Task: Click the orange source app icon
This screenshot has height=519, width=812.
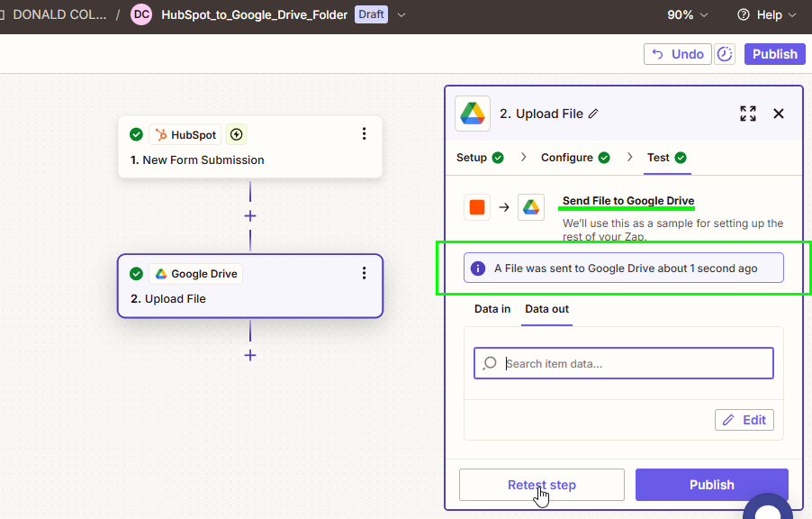Action: click(x=477, y=207)
